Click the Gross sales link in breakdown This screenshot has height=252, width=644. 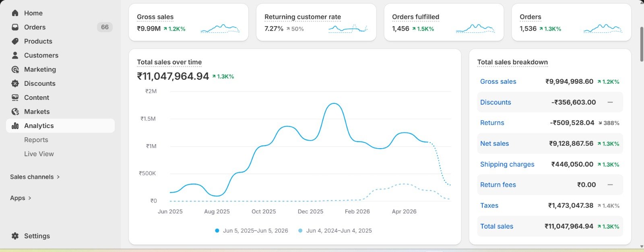click(498, 81)
